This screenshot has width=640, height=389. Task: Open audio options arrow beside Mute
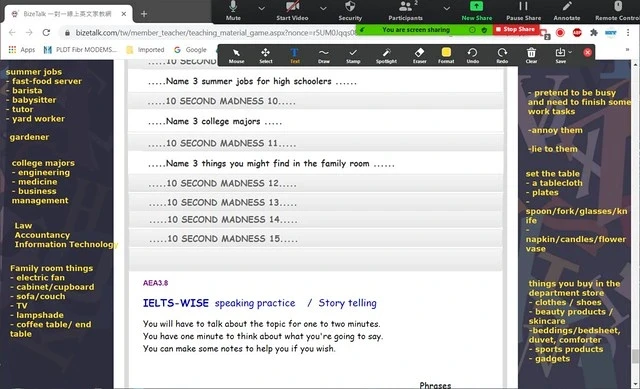261,9
